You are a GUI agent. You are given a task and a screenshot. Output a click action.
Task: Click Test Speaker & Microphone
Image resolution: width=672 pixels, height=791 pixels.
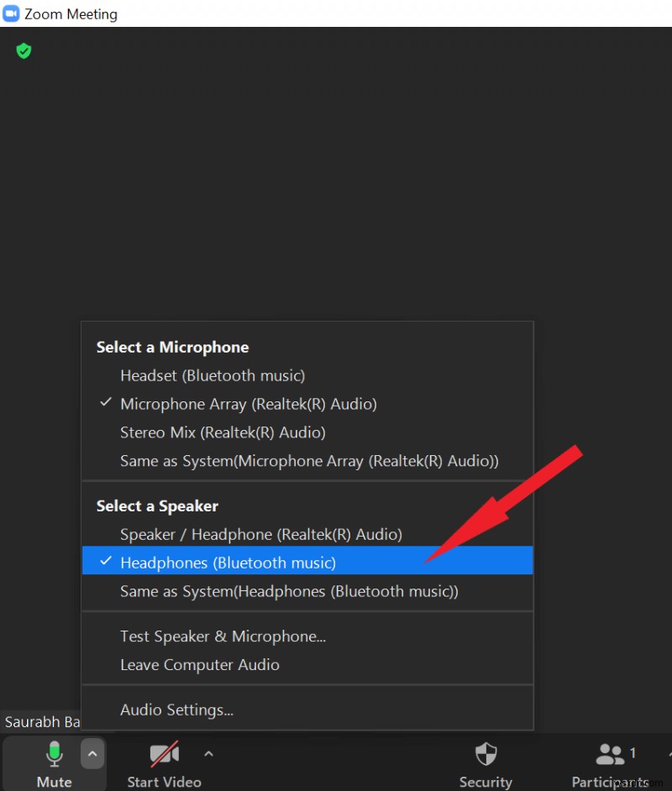[223, 636]
